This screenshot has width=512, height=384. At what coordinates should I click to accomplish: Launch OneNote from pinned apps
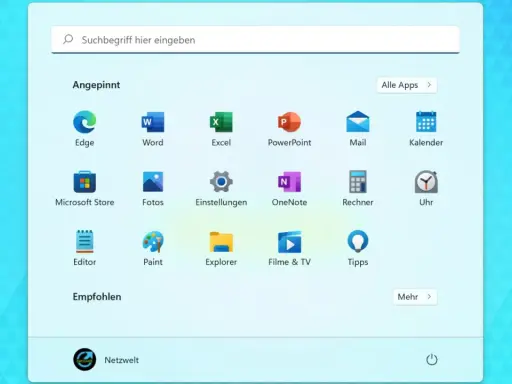[289, 188]
